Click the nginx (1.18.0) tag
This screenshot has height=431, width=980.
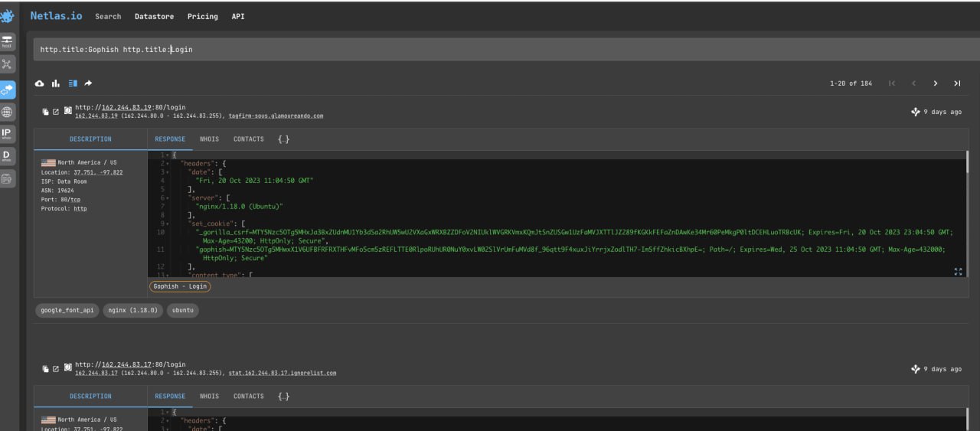(x=132, y=310)
